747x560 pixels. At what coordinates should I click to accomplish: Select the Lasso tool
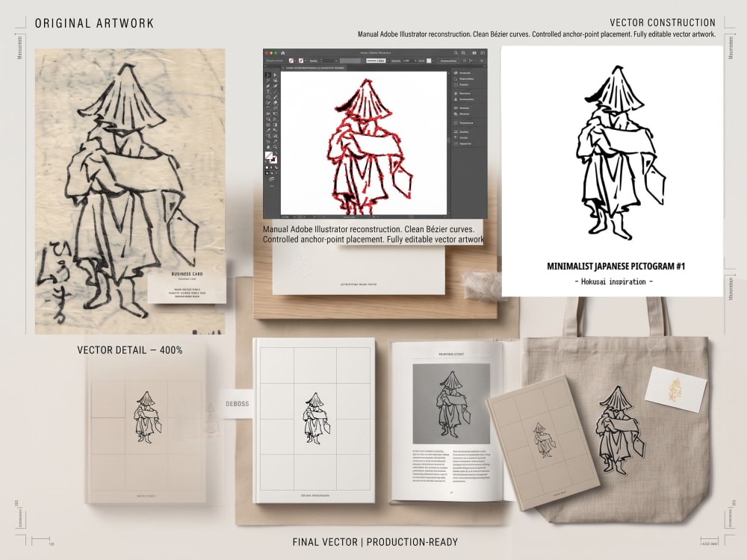(276, 81)
